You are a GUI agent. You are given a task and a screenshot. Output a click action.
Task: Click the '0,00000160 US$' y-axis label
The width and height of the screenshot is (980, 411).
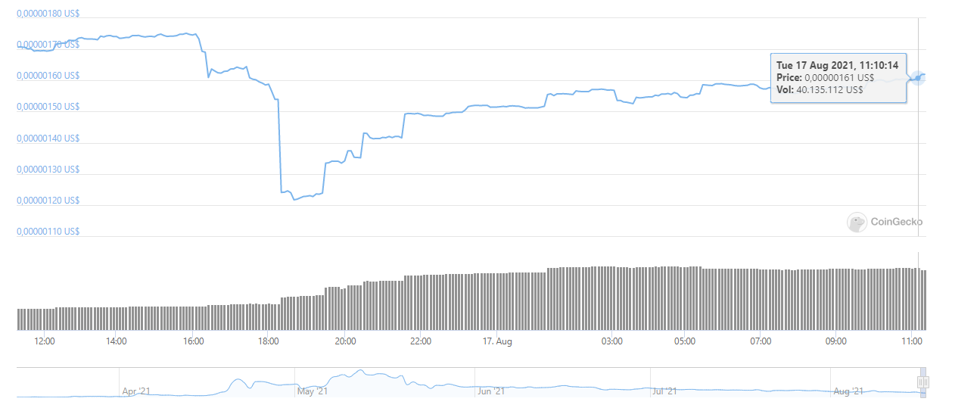point(48,76)
